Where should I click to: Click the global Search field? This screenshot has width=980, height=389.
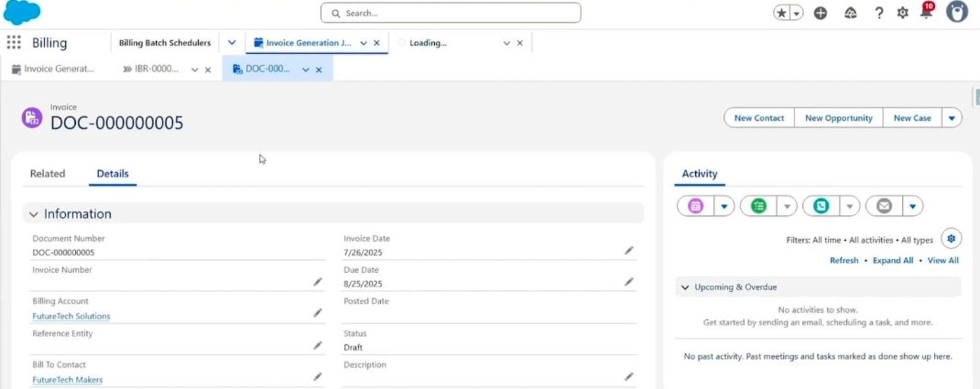[451, 13]
